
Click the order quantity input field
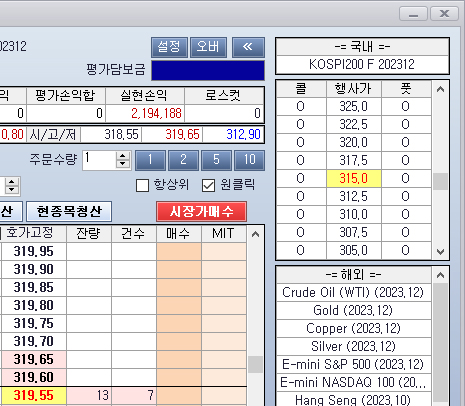[100, 160]
